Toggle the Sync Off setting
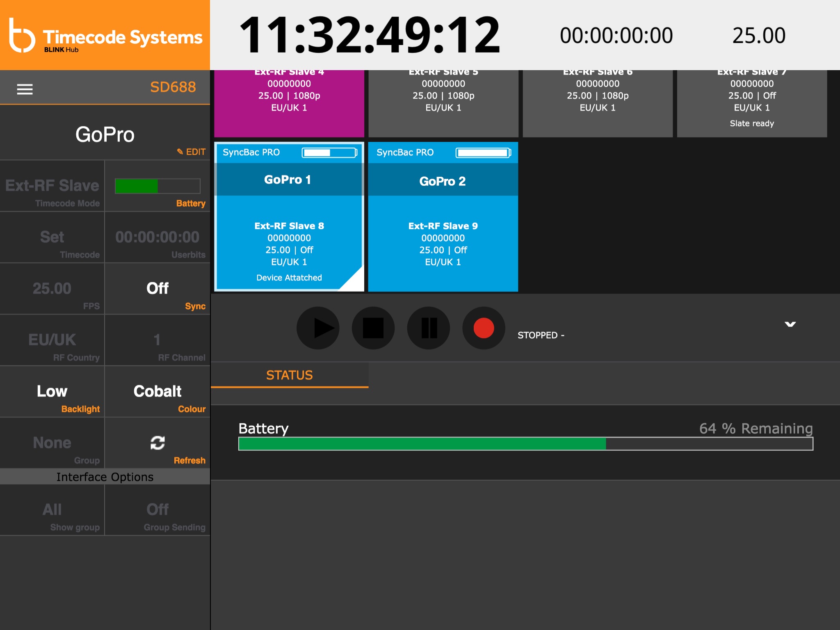Screen dimensions: 840x630 coord(157,289)
